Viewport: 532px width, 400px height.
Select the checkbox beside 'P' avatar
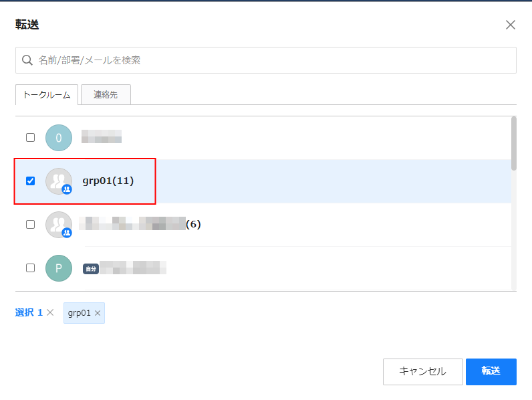30,268
